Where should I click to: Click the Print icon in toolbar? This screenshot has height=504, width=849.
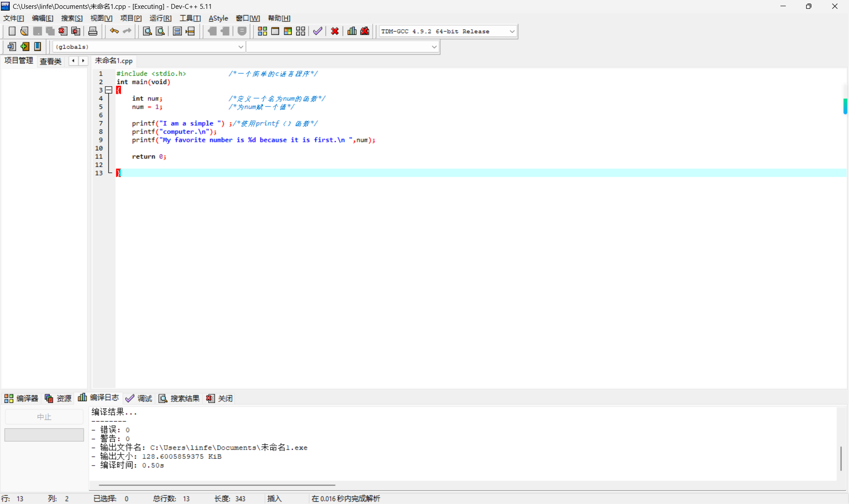(x=92, y=31)
